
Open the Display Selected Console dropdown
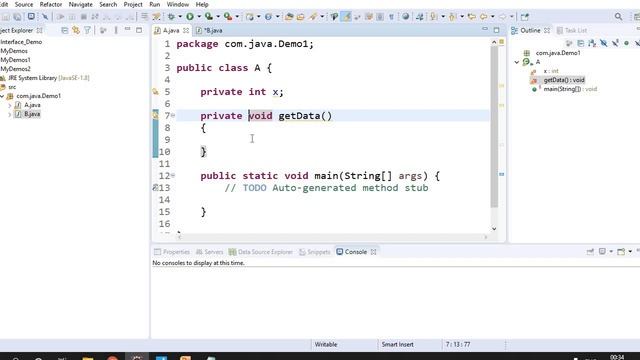(x=611, y=252)
